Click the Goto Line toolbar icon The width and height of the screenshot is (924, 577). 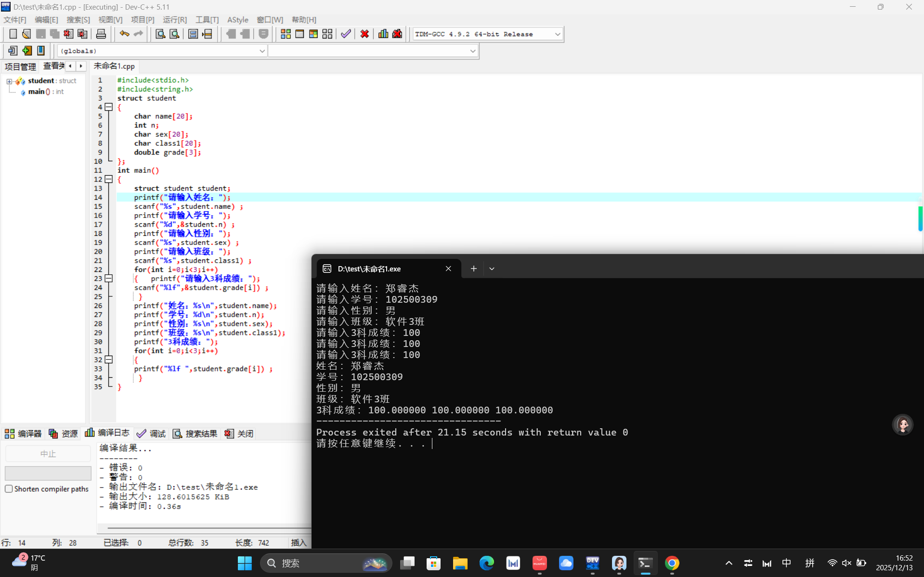tap(207, 34)
